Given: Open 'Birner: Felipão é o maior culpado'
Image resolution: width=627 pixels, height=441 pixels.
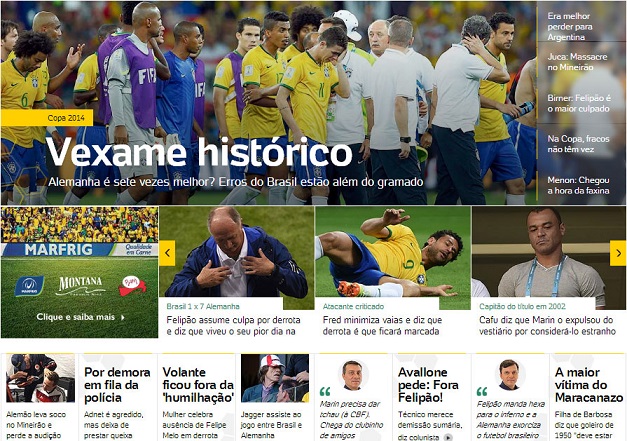Looking at the screenshot, I should 579,103.
